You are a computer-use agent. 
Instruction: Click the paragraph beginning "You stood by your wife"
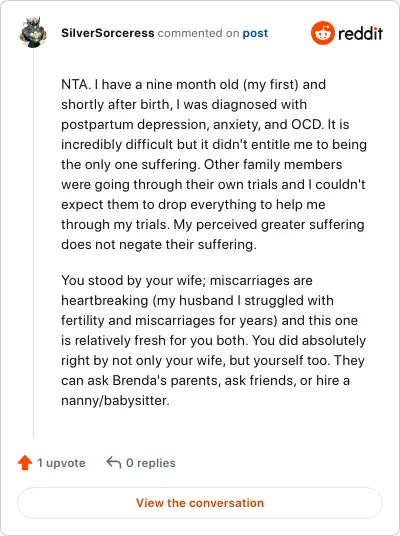point(214,340)
